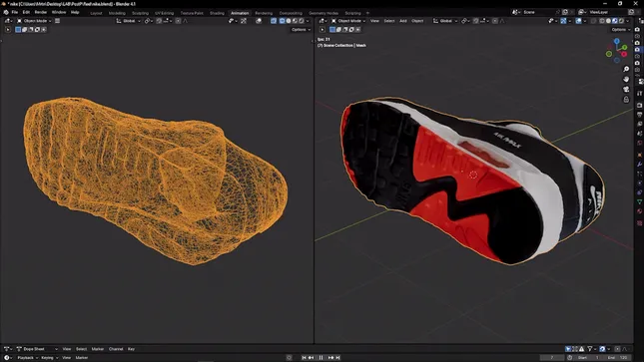This screenshot has width=644, height=362.
Task: Open Dope Sheet Marker menu
Action: point(98,349)
